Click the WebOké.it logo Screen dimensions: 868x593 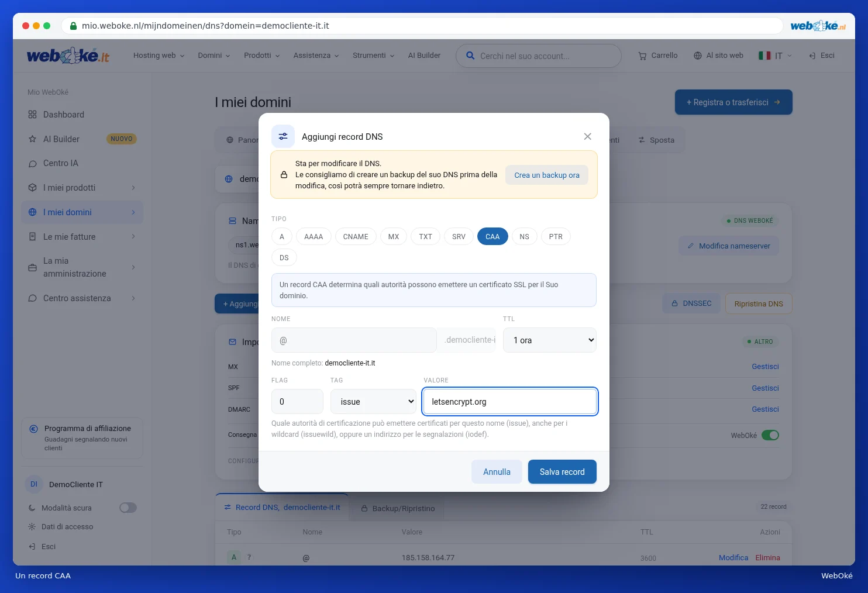(68, 56)
